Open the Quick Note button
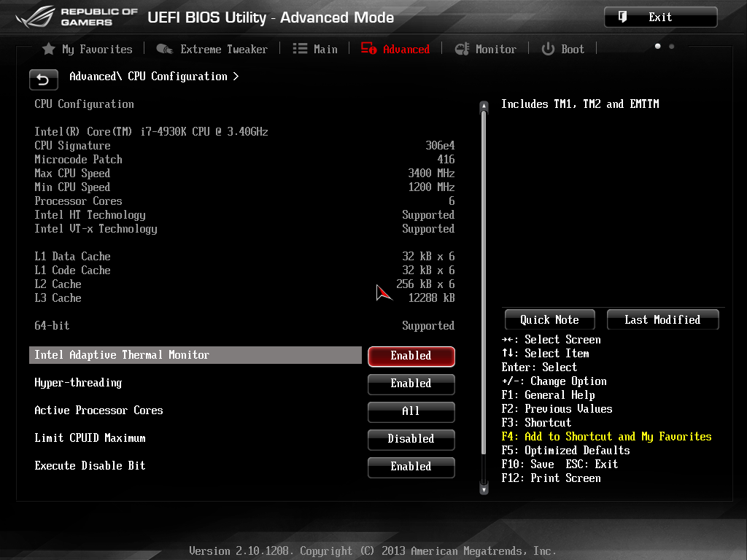Image resolution: width=747 pixels, height=560 pixels. click(549, 319)
